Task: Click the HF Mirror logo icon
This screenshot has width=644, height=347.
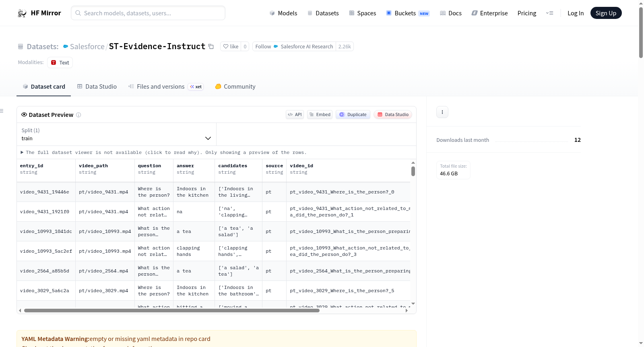Action: pyautogui.click(x=22, y=13)
